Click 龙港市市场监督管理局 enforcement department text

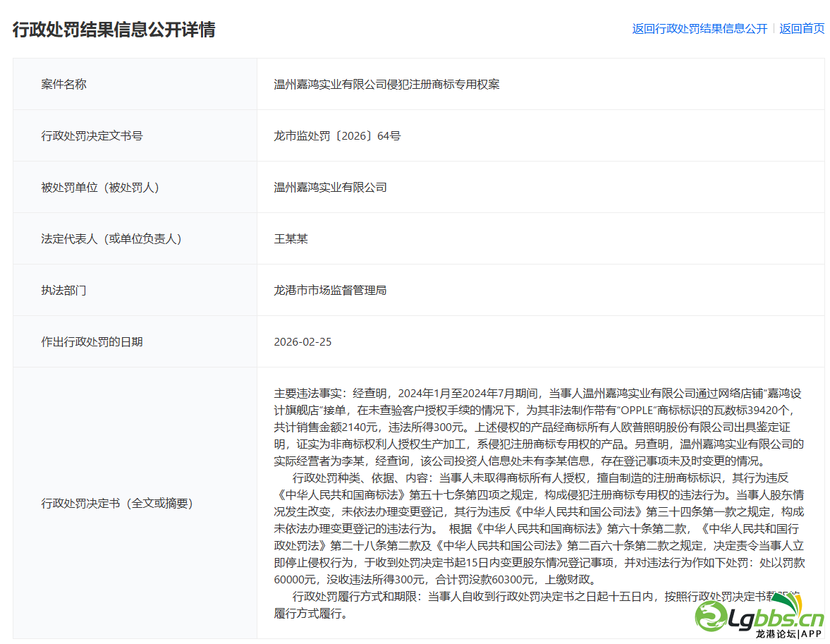point(331,290)
